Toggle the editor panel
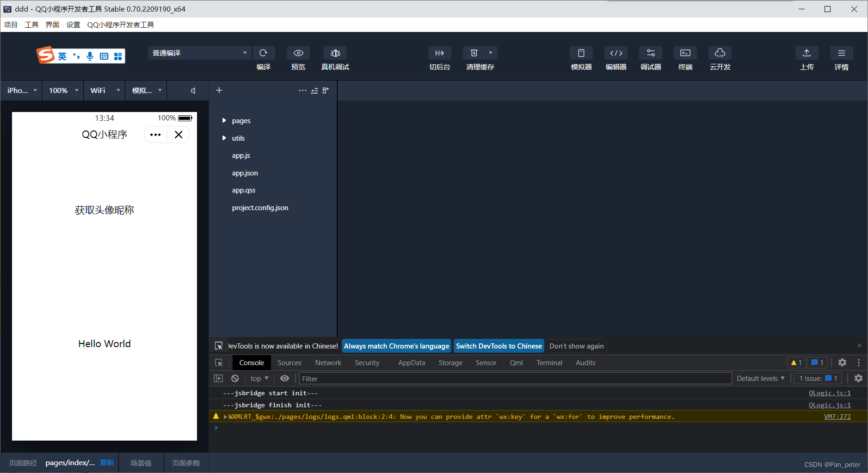The height and width of the screenshot is (473, 868). pos(616,53)
